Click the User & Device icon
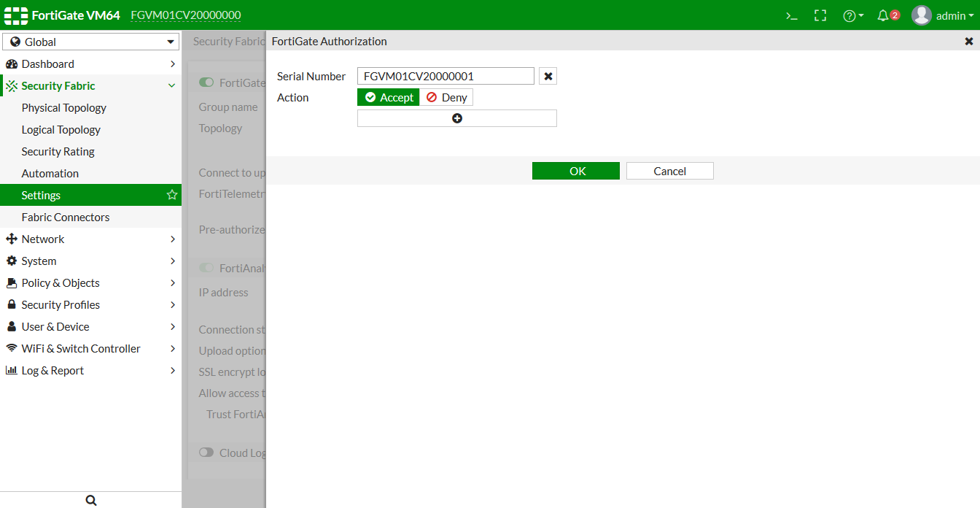 (x=11, y=326)
